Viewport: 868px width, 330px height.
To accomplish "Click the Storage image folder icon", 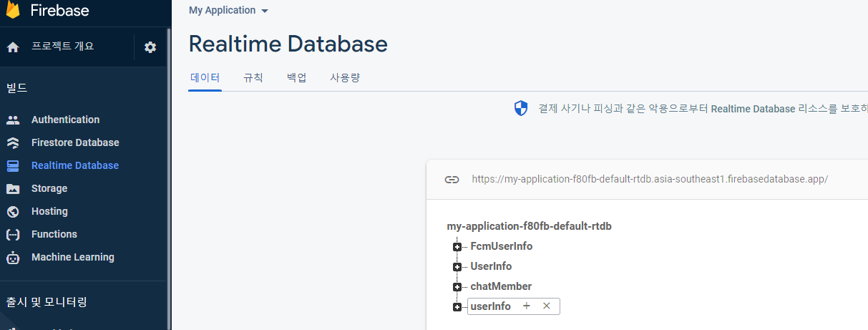I will pos(13,188).
